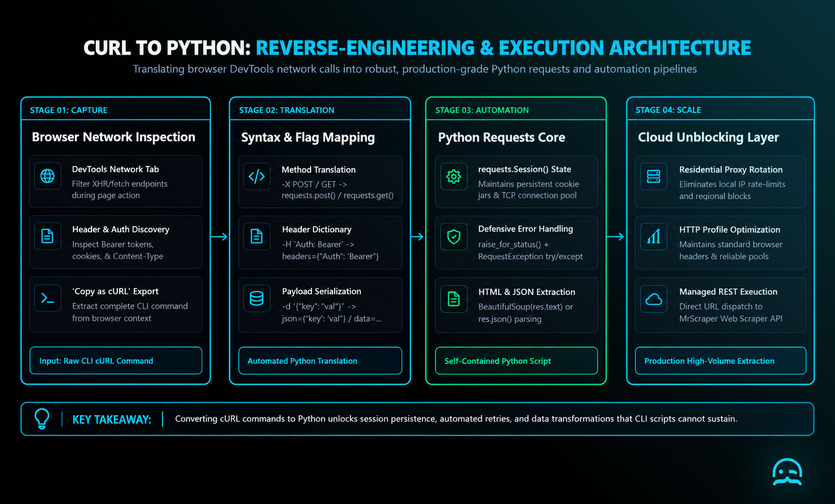Click the Browser Network Inspection heading
This screenshot has height=504, width=835.
point(113,137)
